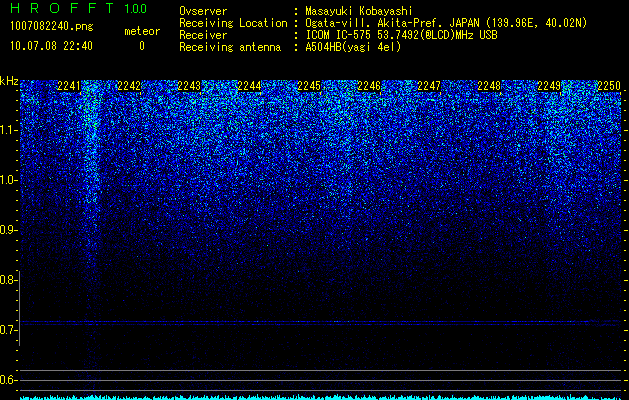
Task: Click the A504HB(yagi 4el) antenna text
Action: click(353, 47)
